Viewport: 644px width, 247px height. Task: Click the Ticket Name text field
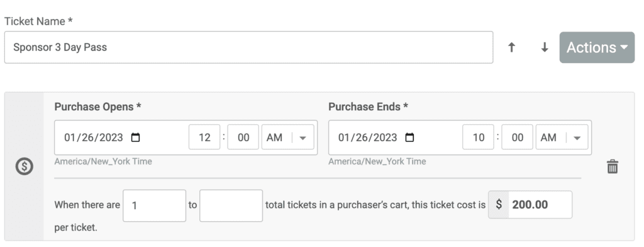click(248, 47)
